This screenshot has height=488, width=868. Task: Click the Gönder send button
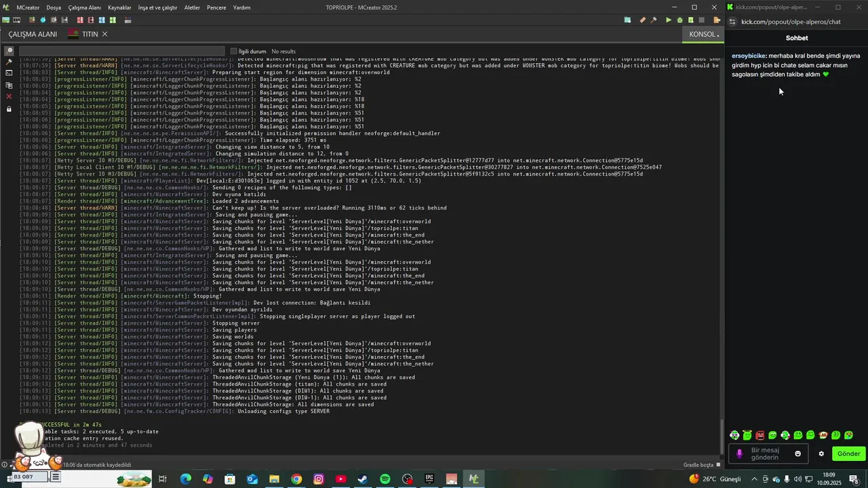coord(848,453)
